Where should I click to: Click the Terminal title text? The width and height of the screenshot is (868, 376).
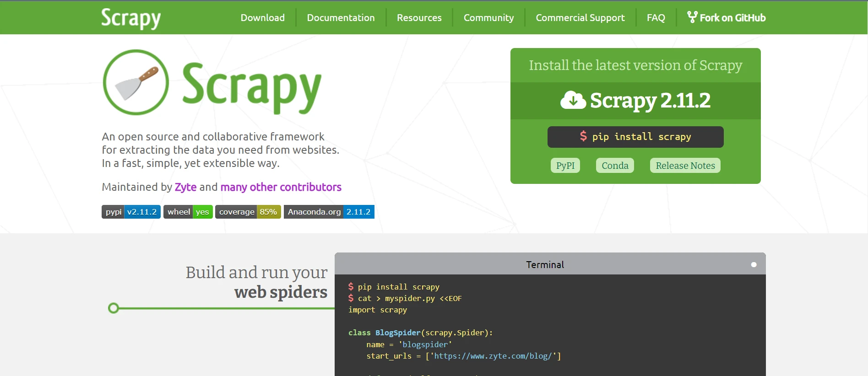[x=545, y=264]
